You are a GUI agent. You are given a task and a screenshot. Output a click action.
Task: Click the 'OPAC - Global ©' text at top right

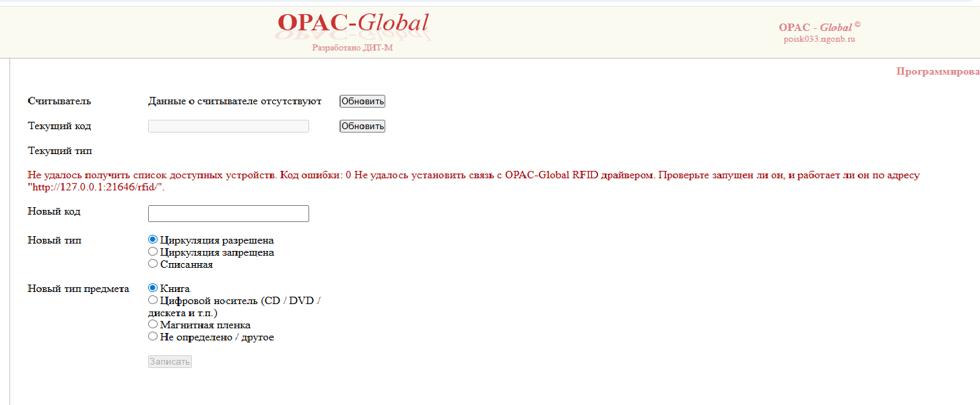tap(819, 28)
